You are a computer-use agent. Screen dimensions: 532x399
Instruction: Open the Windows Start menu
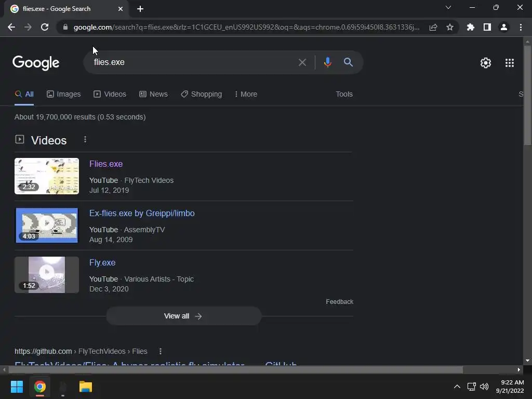point(17,387)
